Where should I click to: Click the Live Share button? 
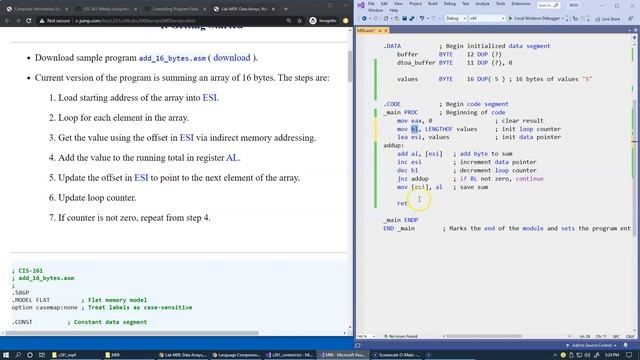[608, 19]
